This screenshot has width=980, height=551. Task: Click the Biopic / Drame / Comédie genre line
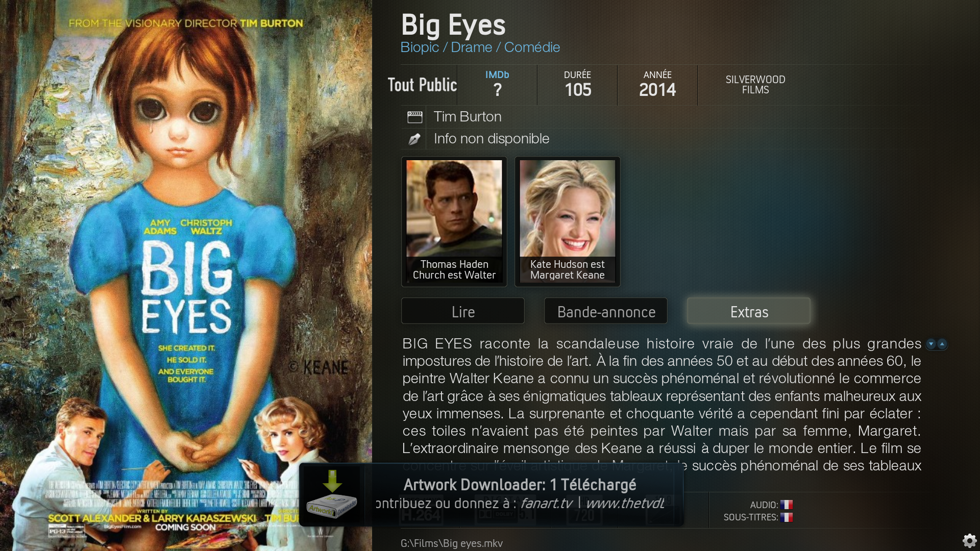click(x=480, y=47)
